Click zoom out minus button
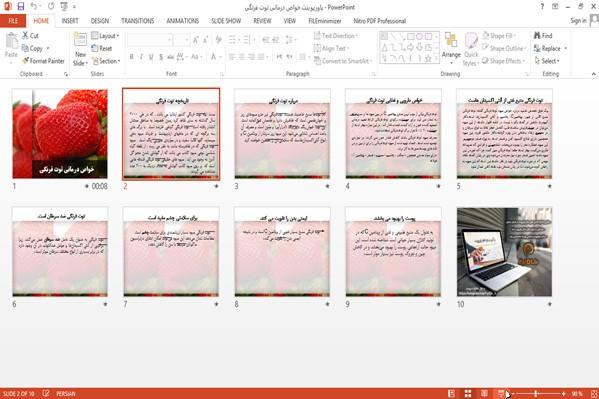This screenshot has height=399, width=599. pos(513,393)
